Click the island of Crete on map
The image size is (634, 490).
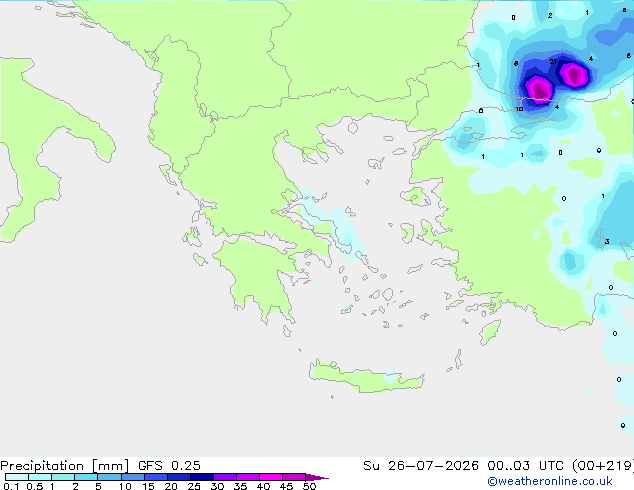366,376
